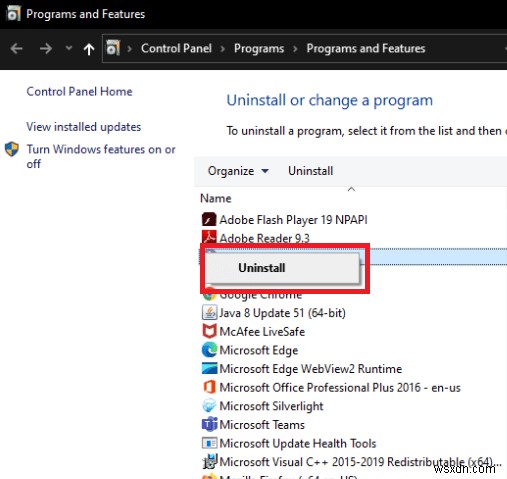The width and height of the screenshot is (507, 479).
Task: Click the Microsoft Update Health Tools icon
Action: pyautogui.click(x=209, y=443)
